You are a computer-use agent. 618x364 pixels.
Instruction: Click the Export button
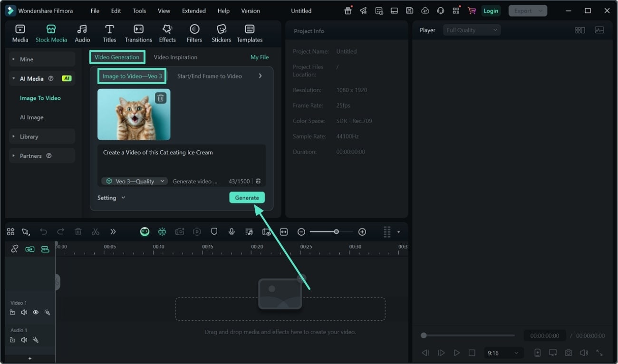click(528, 10)
